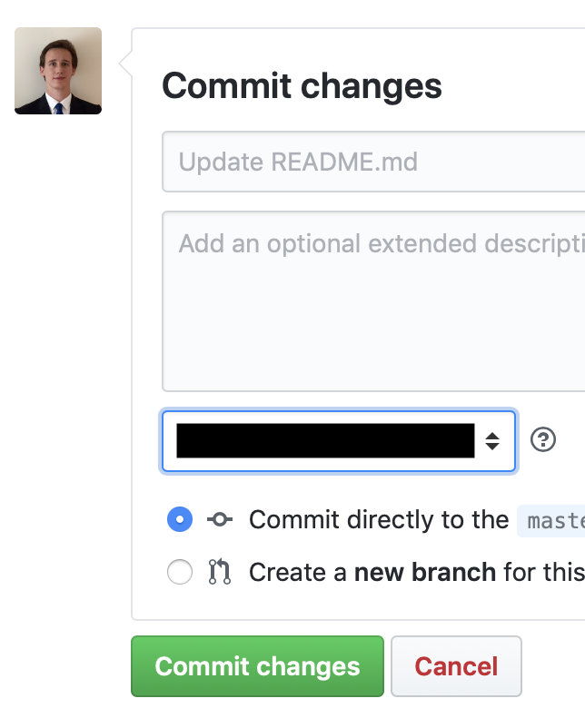Click the Commit changes dialog title
Screen dimensions: 585x728
click(302, 86)
